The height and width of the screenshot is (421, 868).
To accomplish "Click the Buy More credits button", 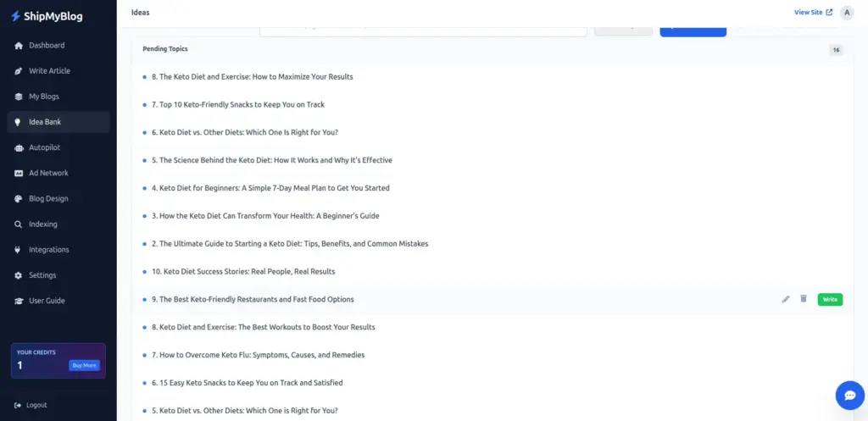I will (84, 365).
